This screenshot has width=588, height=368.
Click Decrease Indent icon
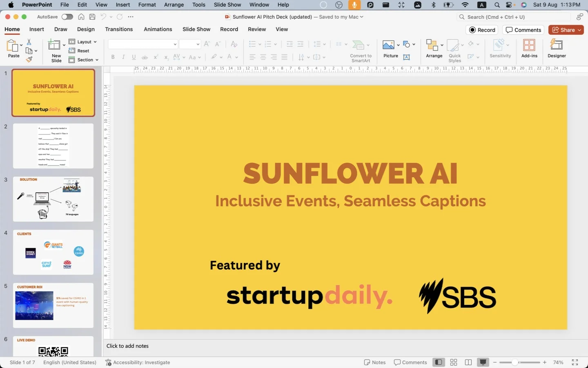[x=290, y=44]
